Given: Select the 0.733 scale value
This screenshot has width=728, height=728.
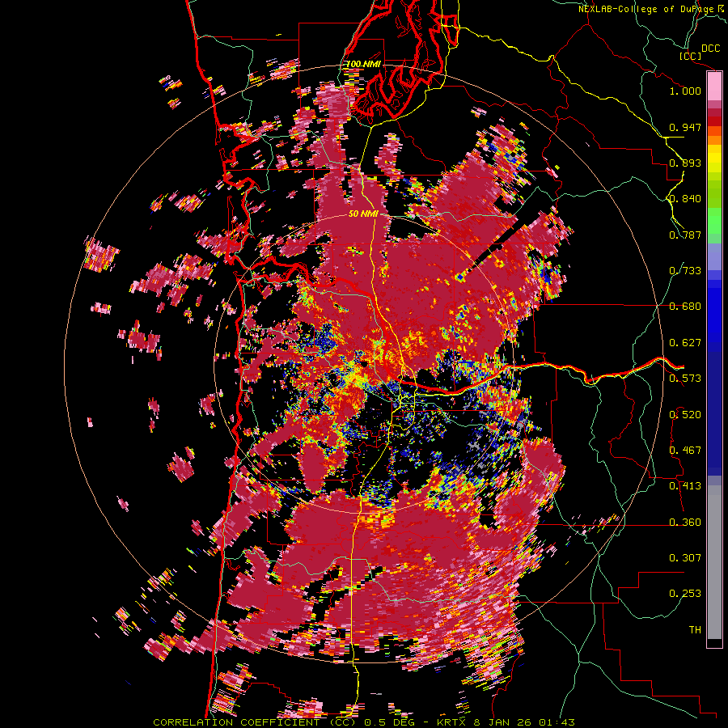Looking at the screenshot, I should coord(685,271).
